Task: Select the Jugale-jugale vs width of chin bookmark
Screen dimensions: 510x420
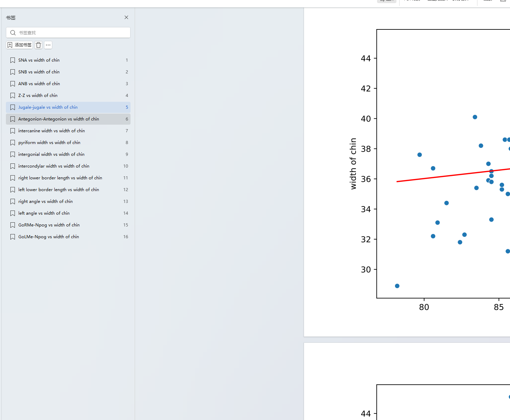Action: click(x=68, y=107)
